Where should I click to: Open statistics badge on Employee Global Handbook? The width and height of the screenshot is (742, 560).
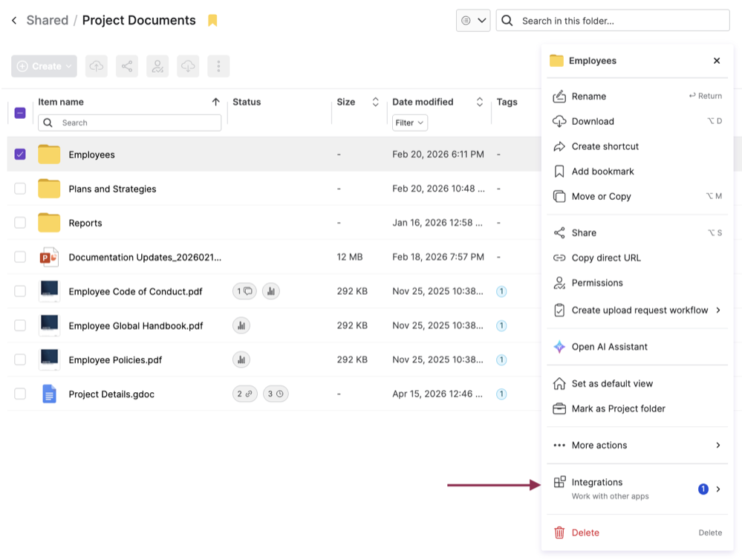coord(241,325)
